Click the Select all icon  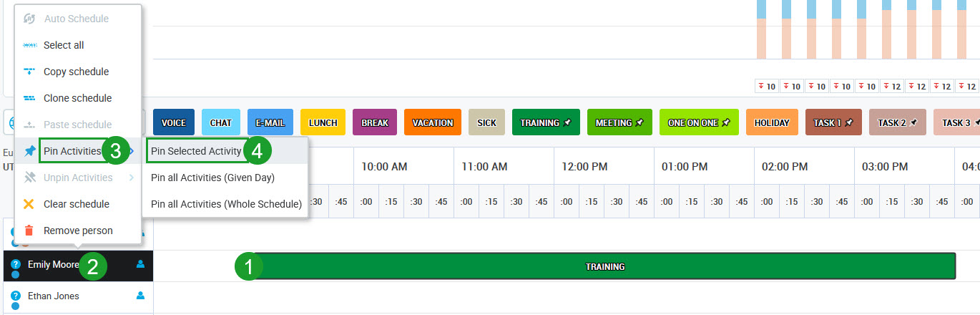(x=29, y=45)
